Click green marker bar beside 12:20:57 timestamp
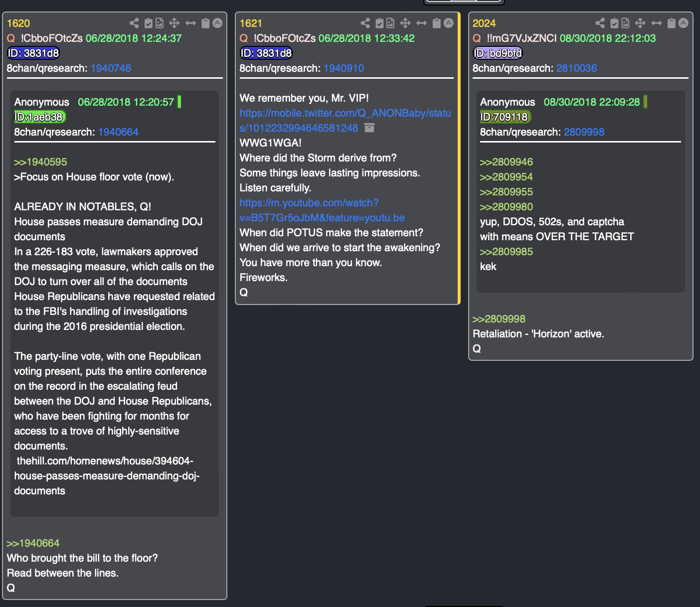Image resolution: width=700 pixels, height=607 pixels. pos(179,102)
